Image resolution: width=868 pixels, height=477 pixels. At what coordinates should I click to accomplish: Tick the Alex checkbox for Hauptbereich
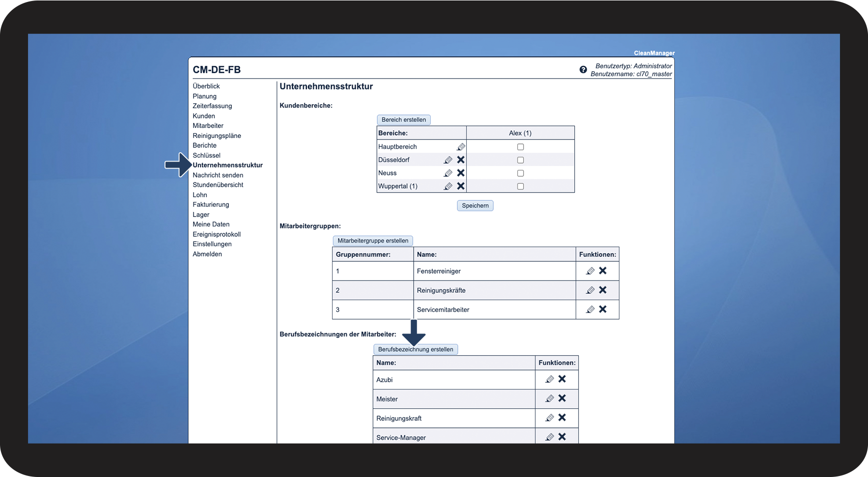(521, 147)
